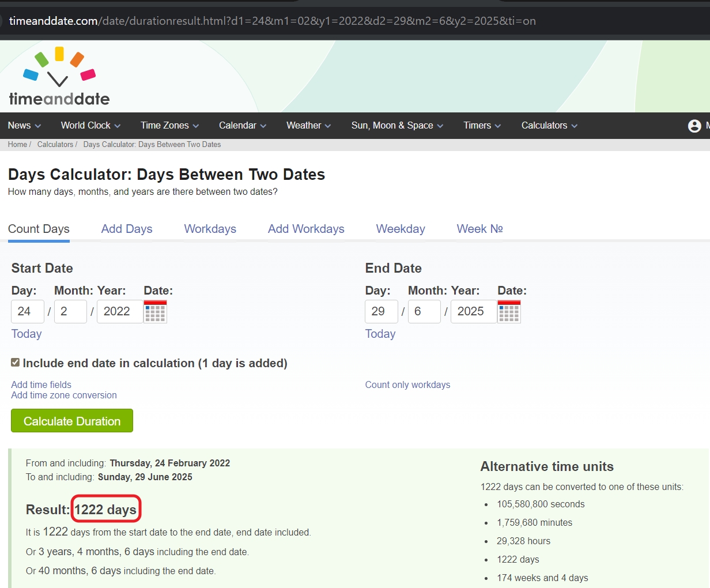The width and height of the screenshot is (710, 588).
Task: Switch to the Add Workdays tab
Action: tap(306, 229)
